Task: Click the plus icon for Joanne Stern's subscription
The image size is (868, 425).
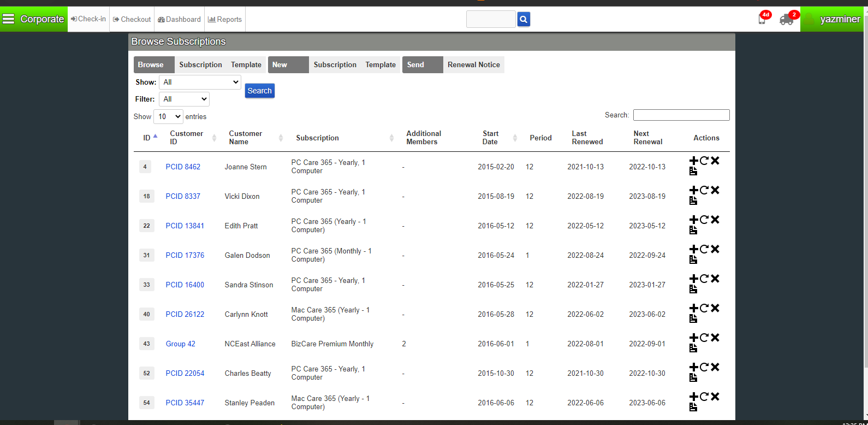Action: click(693, 161)
